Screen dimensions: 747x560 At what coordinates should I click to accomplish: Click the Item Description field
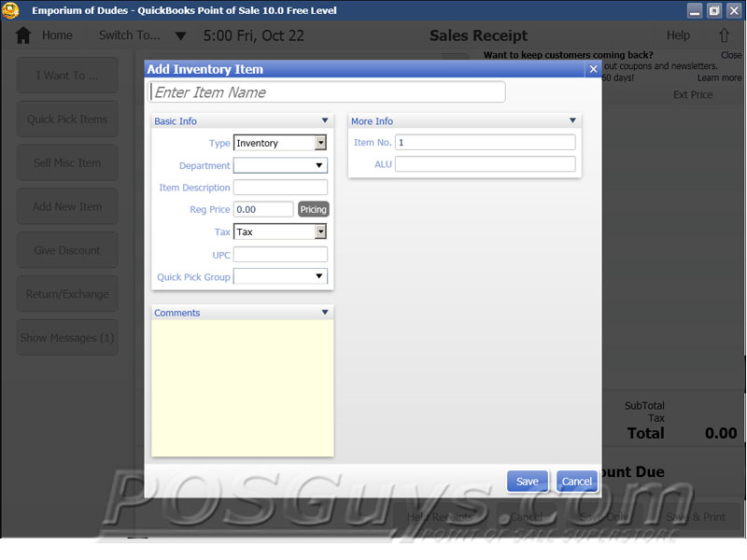tap(280, 188)
